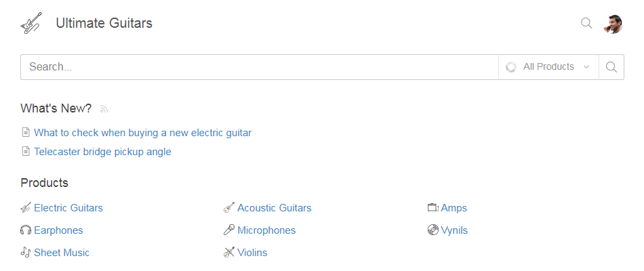The image size is (644, 271).
Task: Click the Ultimate Guitars guitar logo icon
Action: point(31,23)
